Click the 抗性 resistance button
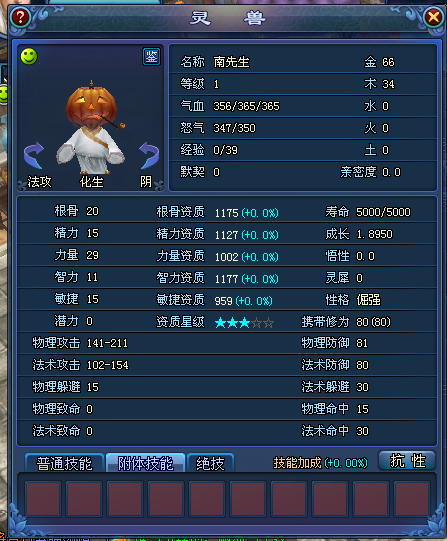 [407, 461]
